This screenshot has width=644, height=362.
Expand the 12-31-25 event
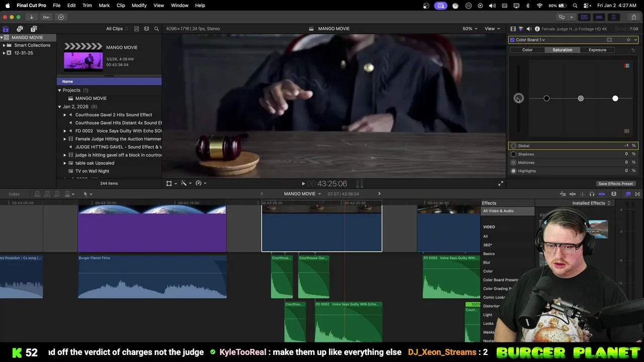[4, 53]
